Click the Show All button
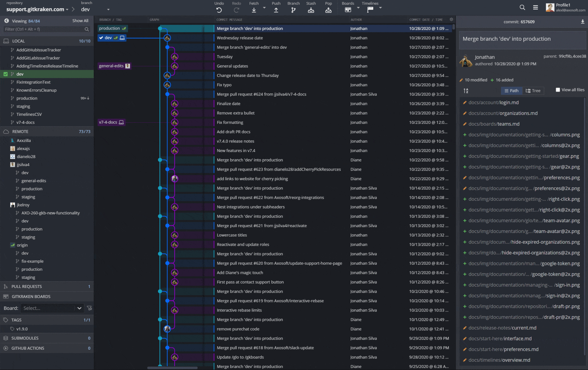Screen dimensions: 588x370 (80, 21)
